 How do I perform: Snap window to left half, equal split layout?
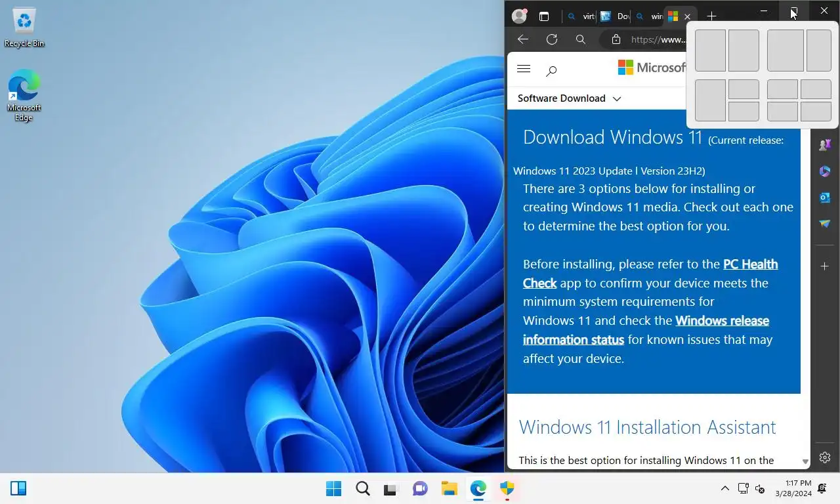[x=710, y=51]
